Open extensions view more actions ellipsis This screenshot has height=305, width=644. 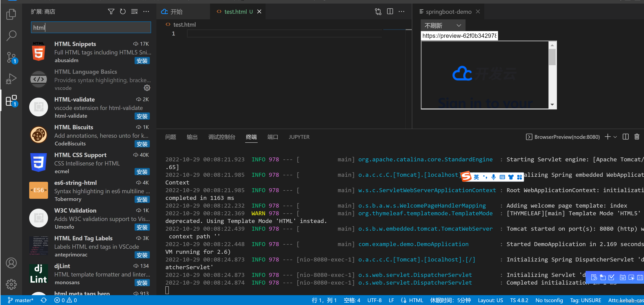[x=146, y=11]
